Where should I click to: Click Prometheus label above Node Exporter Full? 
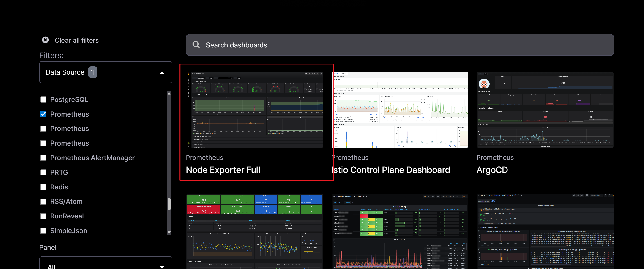pyautogui.click(x=205, y=158)
